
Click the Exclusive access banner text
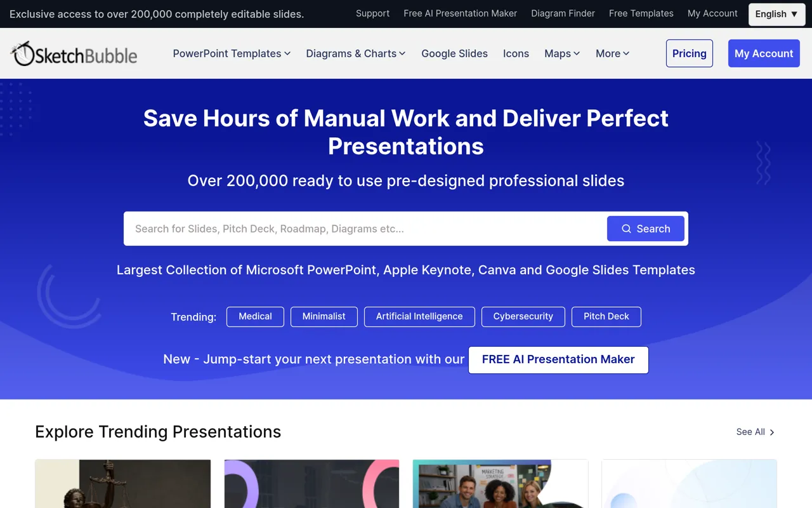[157, 14]
